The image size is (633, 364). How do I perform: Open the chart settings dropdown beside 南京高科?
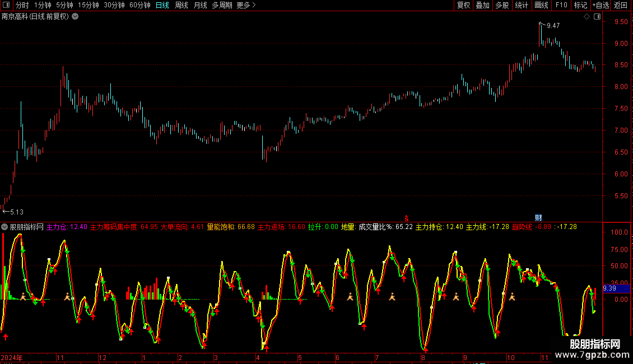[x=75, y=17]
